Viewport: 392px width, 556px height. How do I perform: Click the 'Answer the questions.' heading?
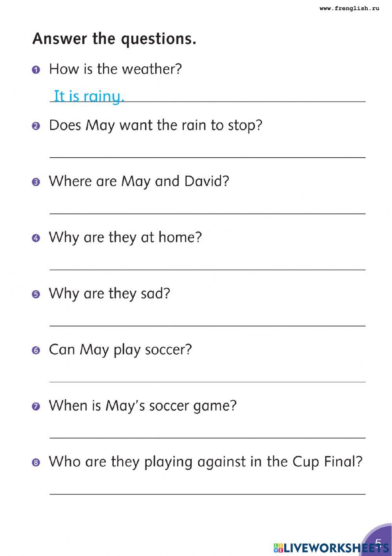point(114,39)
